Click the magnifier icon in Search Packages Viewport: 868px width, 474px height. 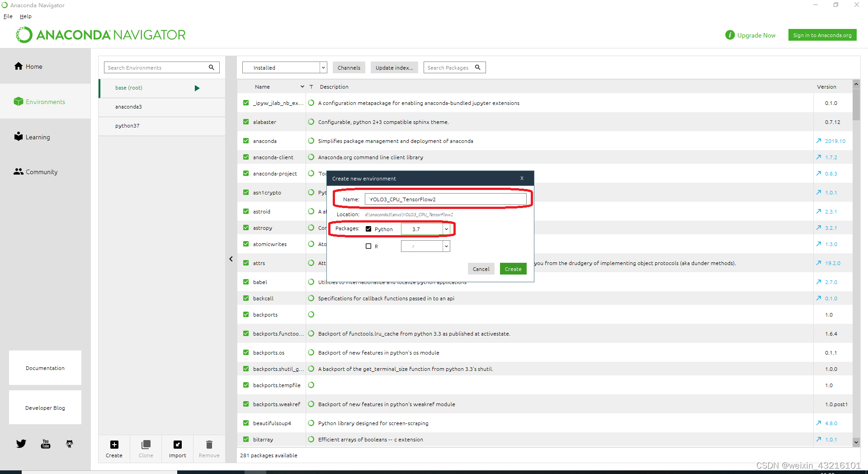pos(477,67)
